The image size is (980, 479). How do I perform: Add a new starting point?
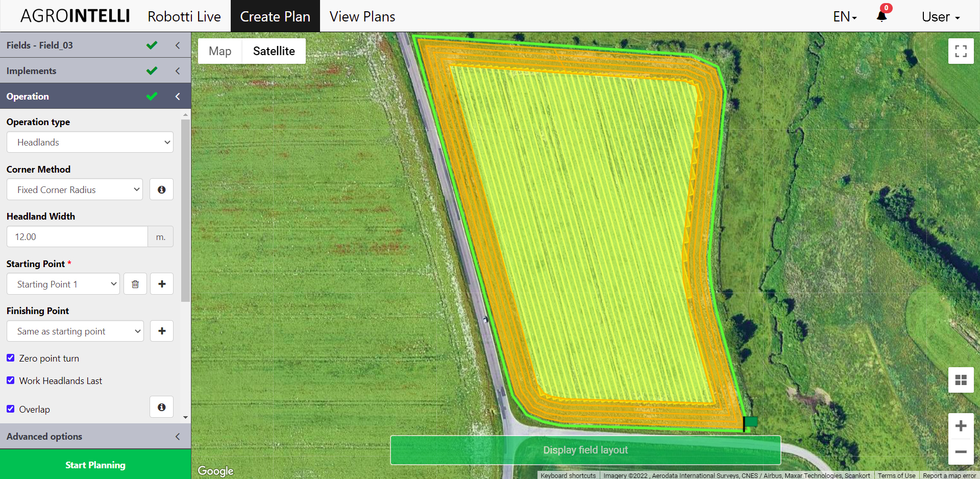pyautogui.click(x=162, y=284)
